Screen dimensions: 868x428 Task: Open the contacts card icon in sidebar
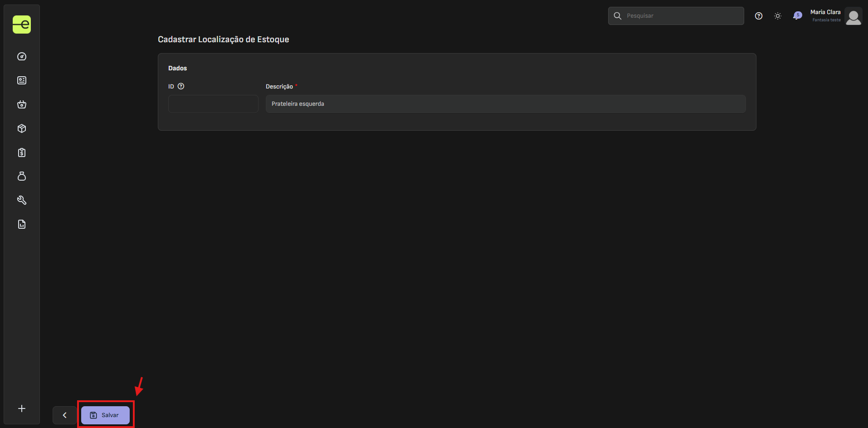[x=22, y=80]
